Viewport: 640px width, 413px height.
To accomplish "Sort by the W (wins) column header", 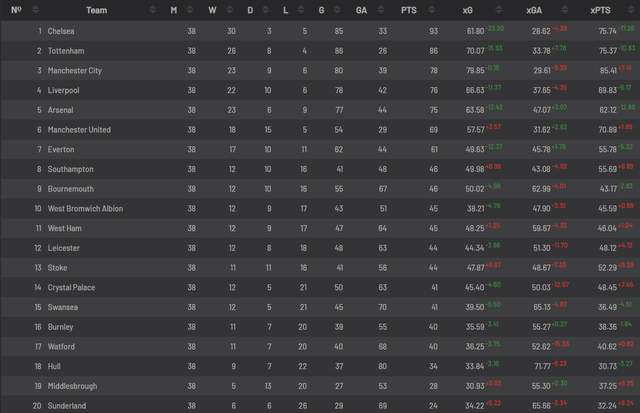I will click(212, 10).
